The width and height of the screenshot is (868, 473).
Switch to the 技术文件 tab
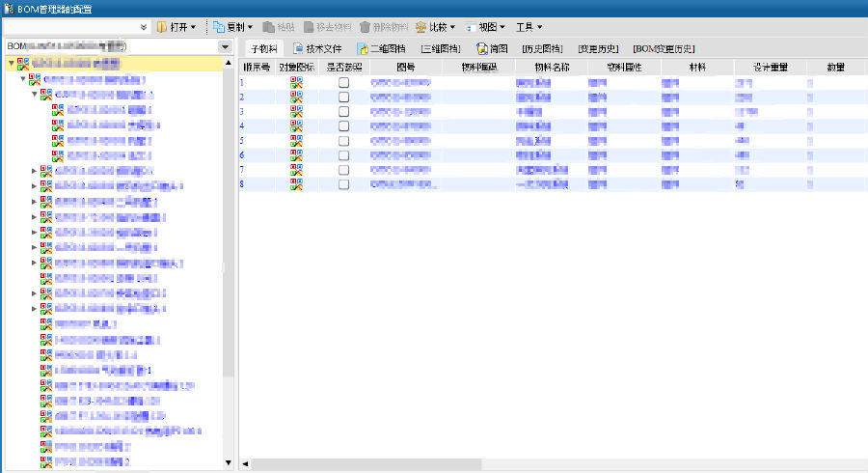(317, 48)
